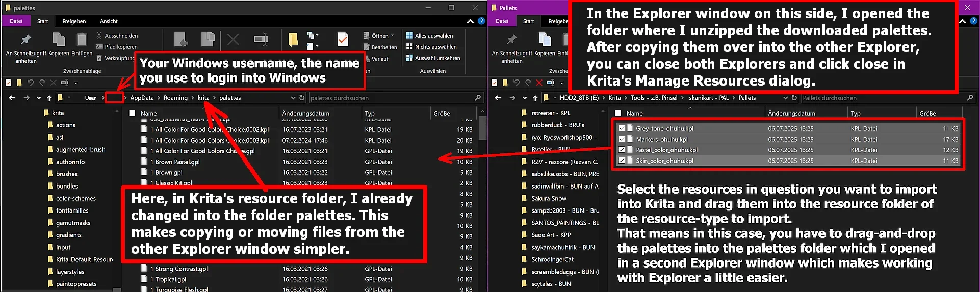Click the copy-to icon in palettes ribbon
Viewport: 980px width, 292px height.
click(208, 39)
